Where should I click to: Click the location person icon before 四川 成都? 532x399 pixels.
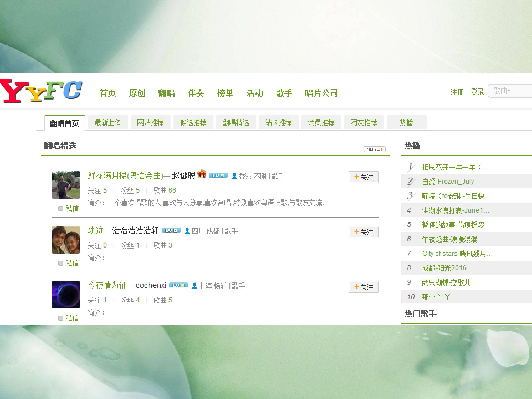187,231
